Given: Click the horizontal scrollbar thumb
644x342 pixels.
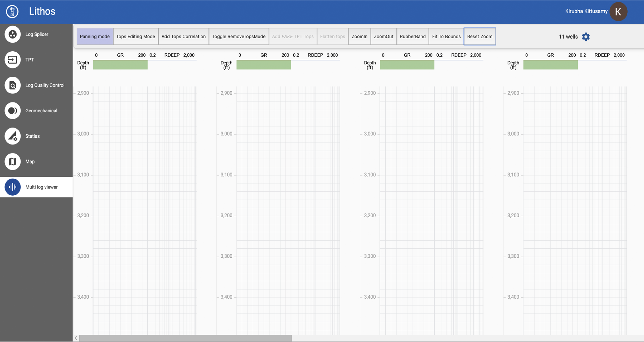Looking at the screenshot, I should pos(185,338).
